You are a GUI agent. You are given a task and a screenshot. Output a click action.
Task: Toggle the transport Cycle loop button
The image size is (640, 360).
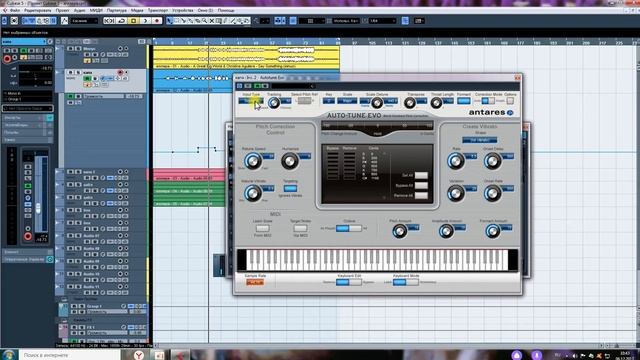pos(122,20)
